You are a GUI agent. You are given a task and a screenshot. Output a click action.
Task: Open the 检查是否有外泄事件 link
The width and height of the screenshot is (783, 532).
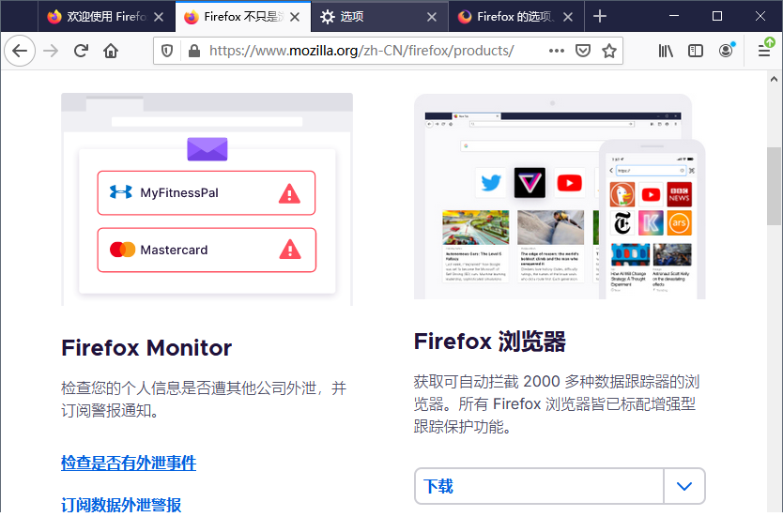click(129, 463)
